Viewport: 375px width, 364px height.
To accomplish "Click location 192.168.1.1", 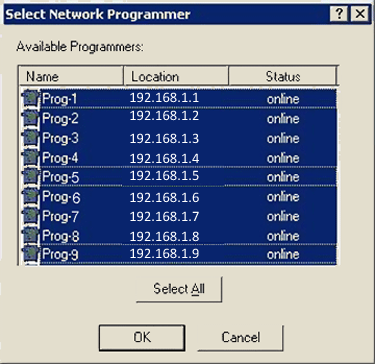I will point(164,98).
